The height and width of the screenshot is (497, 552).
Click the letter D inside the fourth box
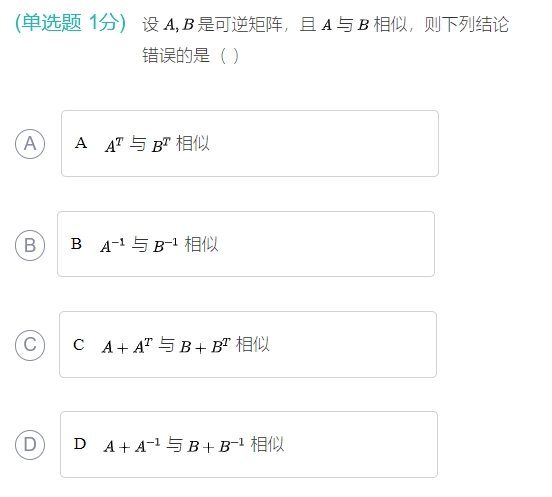point(80,443)
